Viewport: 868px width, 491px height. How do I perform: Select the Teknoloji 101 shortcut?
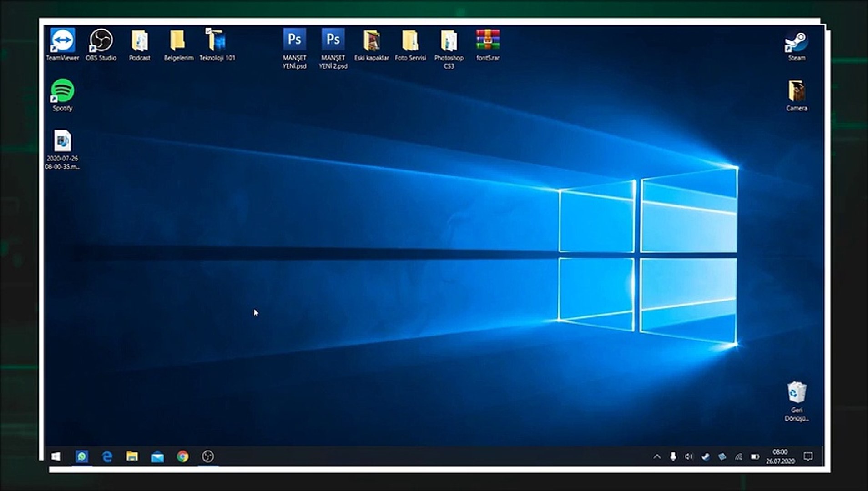click(x=217, y=45)
